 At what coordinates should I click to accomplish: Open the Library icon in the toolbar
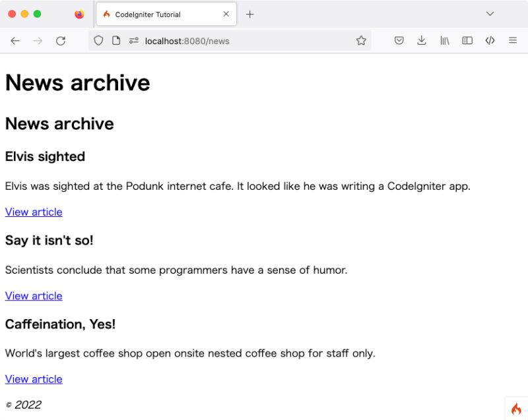[444, 40]
